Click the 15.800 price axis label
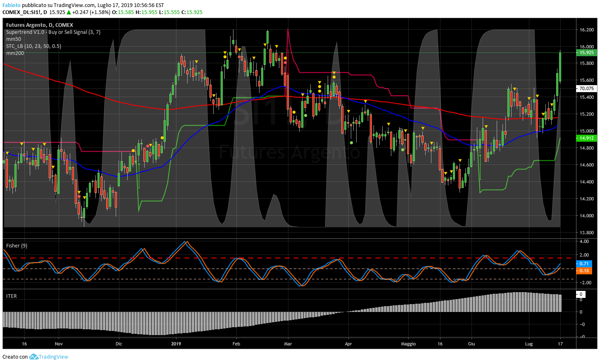This screenshot has height=364, width=600. pos(587,64)
